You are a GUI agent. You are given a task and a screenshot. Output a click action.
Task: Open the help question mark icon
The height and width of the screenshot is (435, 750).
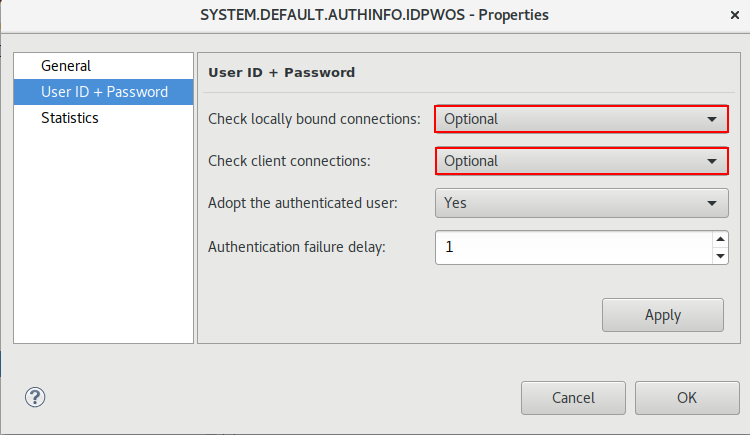coord(35,397)
